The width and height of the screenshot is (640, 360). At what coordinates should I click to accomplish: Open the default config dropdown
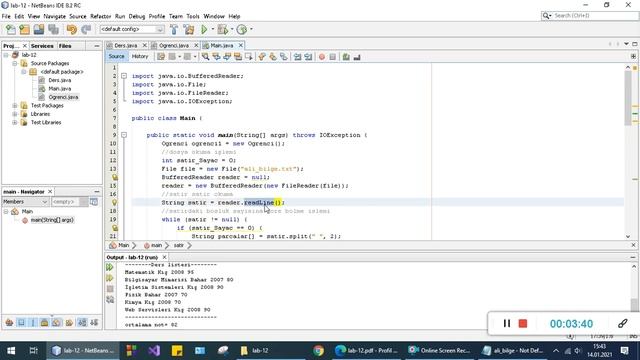coord(132,29)
